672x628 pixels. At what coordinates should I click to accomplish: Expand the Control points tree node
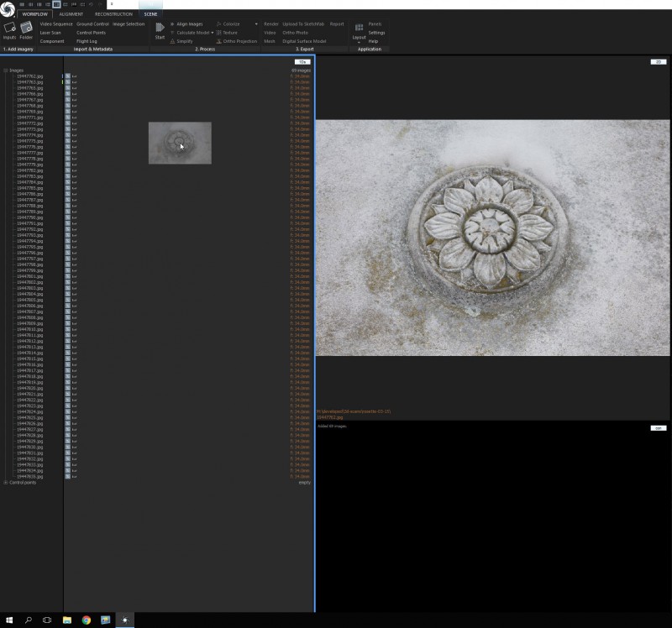coord(6,483)
